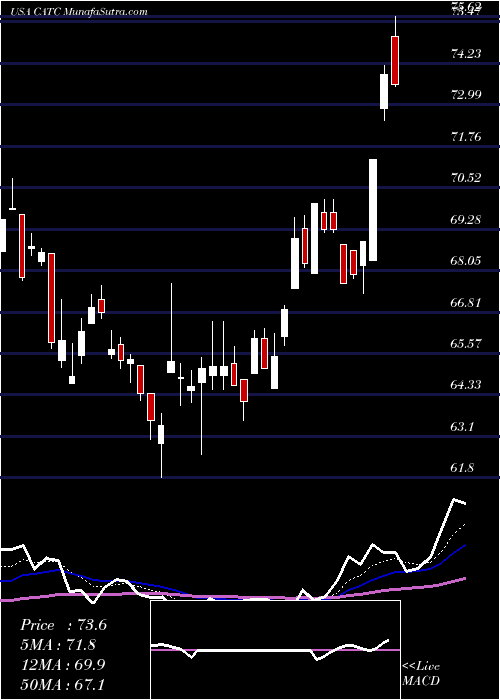Image resolution: width=500 pixels, height=700 pixels.
Task: Click the 64.33 price axis label
Action: pyautogui.click(x=467, y=384)
